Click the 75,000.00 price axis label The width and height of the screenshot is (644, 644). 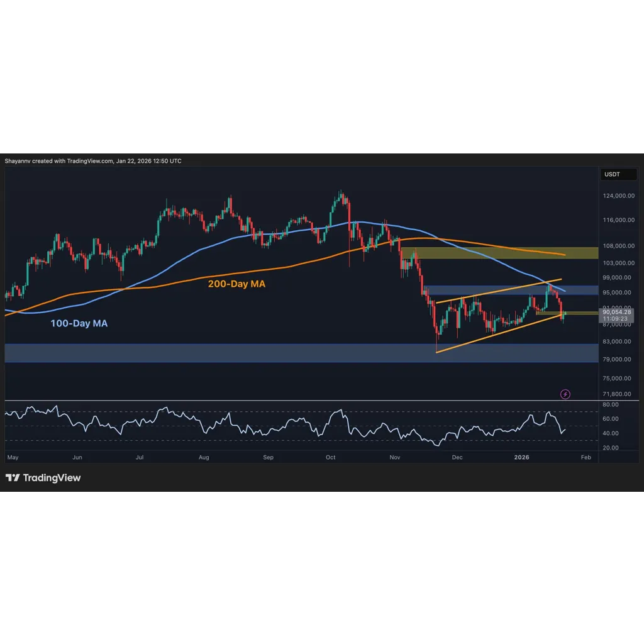click(x=617, y=378)
